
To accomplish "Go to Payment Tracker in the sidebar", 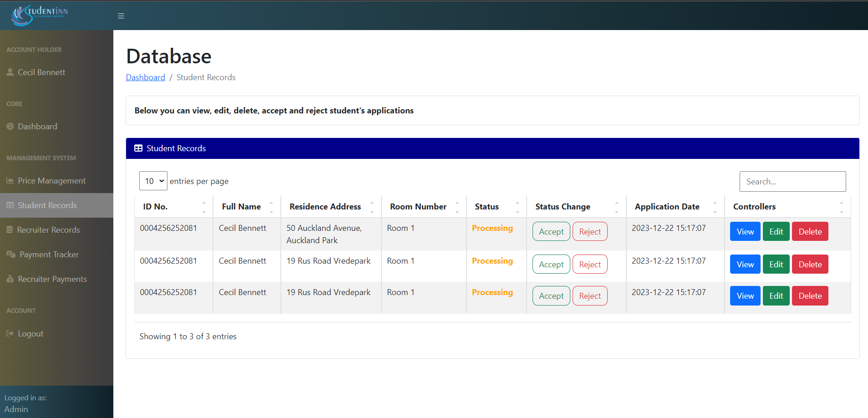I will click(x=56, y=254).
